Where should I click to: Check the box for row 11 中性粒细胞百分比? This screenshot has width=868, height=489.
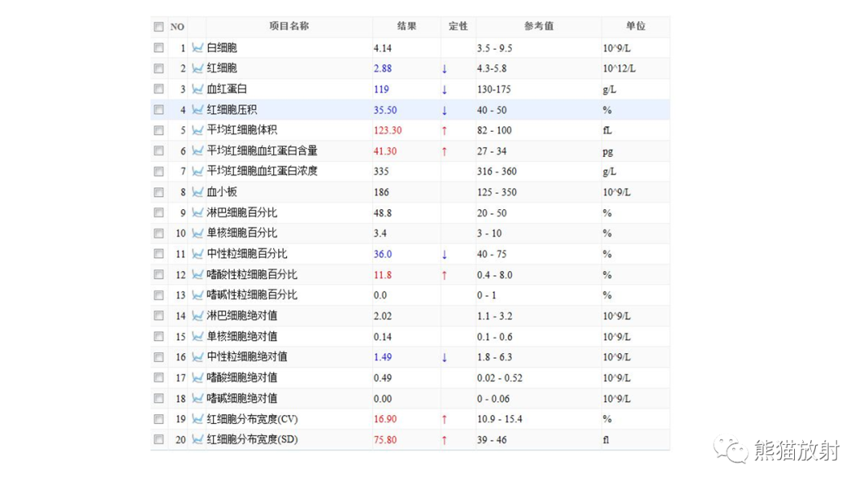coord(159,253)
